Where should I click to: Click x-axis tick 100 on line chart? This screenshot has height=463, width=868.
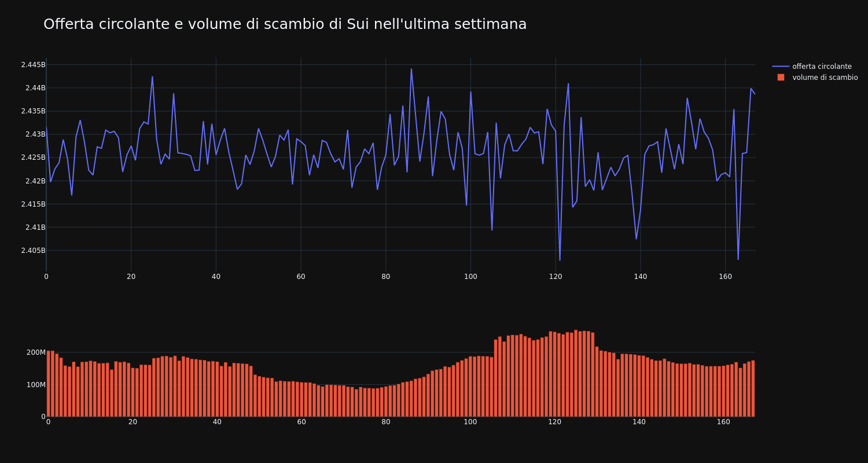(x=470, y=277)
